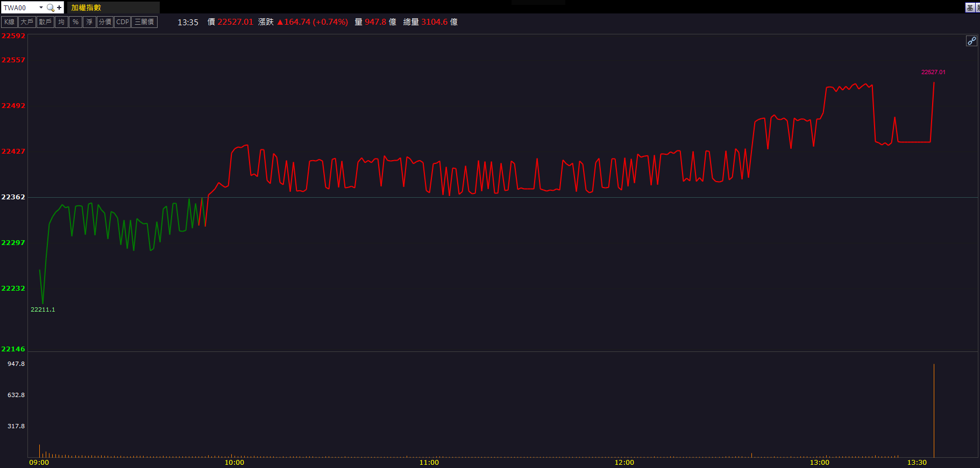Click the 317.8 volume axis label
Image resolution: width=980 pixels, height=468 pixels.
point(16,426)
